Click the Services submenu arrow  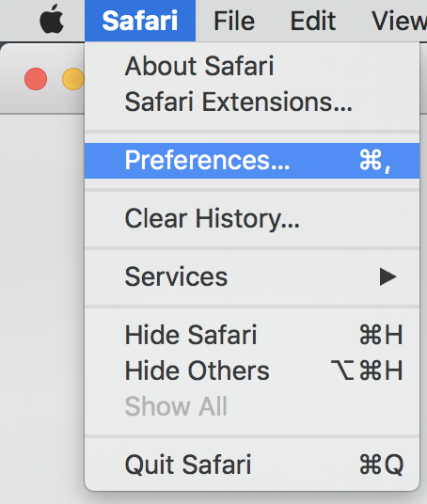click(x=387, y=276)
